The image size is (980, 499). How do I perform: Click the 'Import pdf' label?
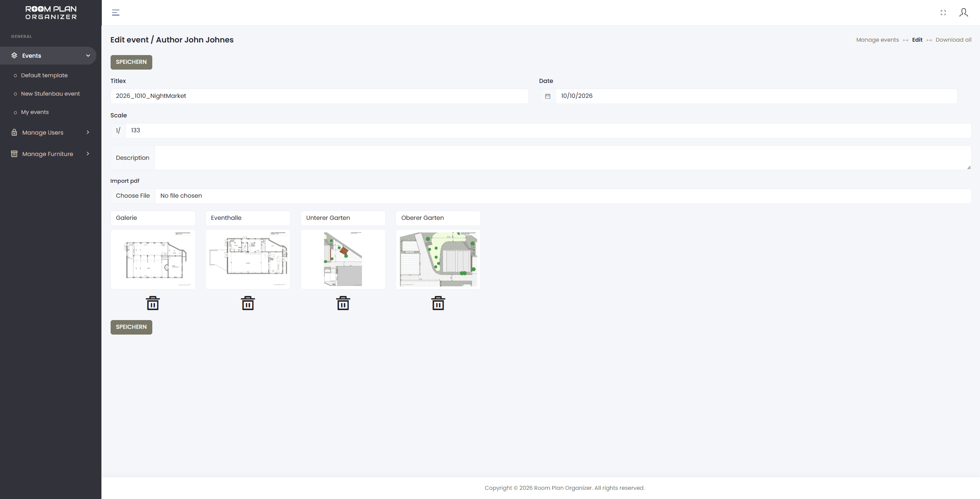(x=125, y=181)
